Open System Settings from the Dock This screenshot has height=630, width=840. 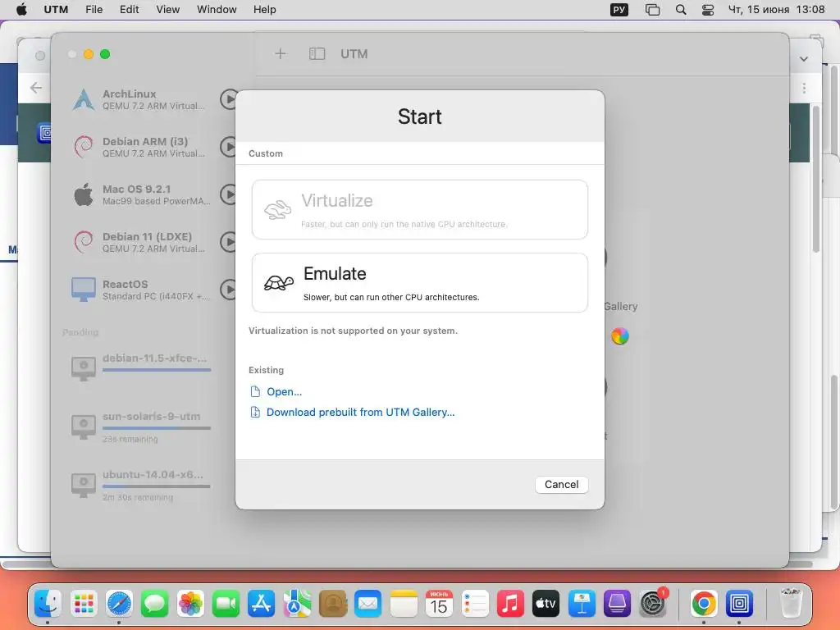[652, 604]
